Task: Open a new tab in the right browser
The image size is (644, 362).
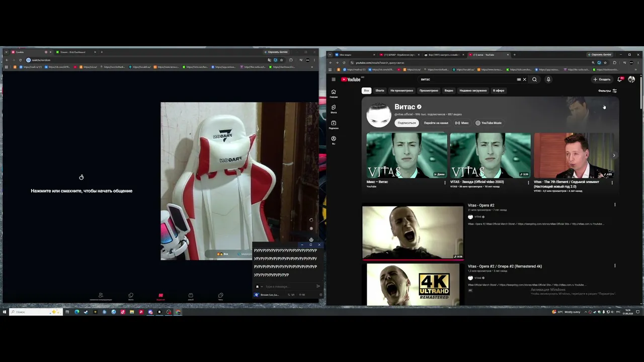Action: pyautogui.click(x=515, y=55)
